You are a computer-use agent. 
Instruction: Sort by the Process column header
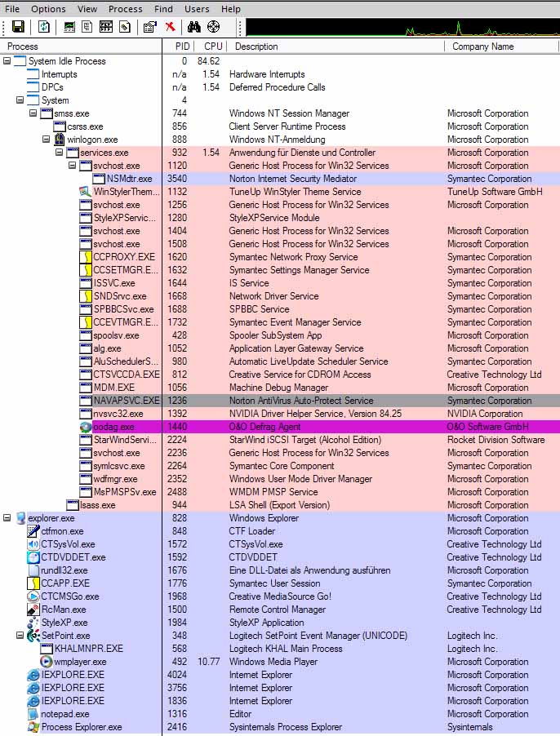point(81,47)
